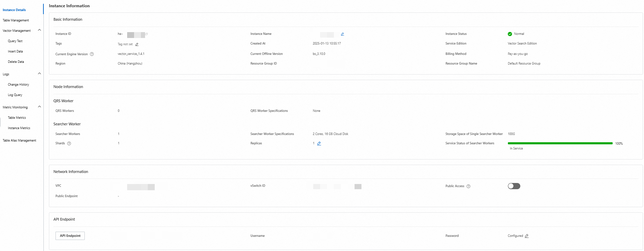Screen dimensions: 644x251
Task: Open Log Query page
Action: pyautogui.click(x=15, y=95)
